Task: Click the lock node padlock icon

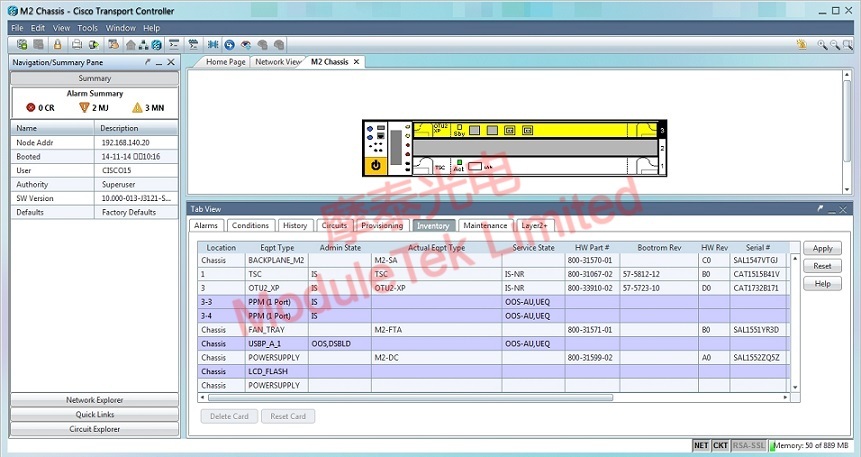Action: click(x=57, y=44)
